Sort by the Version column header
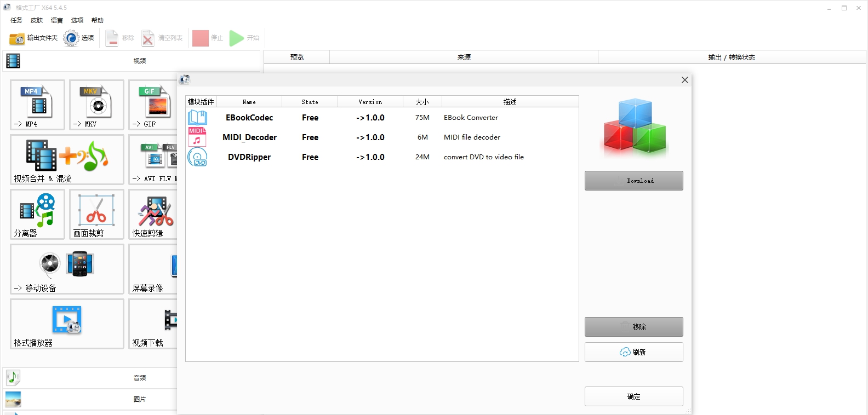The image size is (868, 415). click(x=370, y=102)
